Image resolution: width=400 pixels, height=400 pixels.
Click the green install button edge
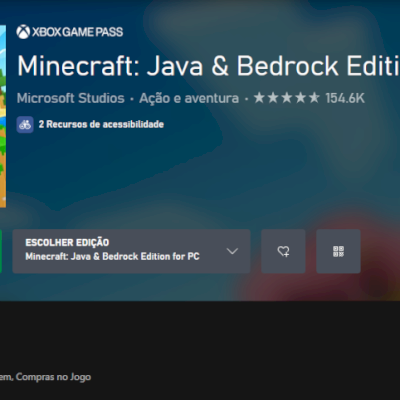(x=1, y=251)
